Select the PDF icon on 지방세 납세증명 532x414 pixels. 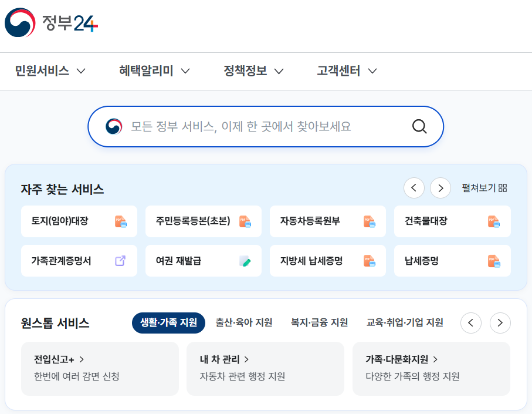[369, 260]
